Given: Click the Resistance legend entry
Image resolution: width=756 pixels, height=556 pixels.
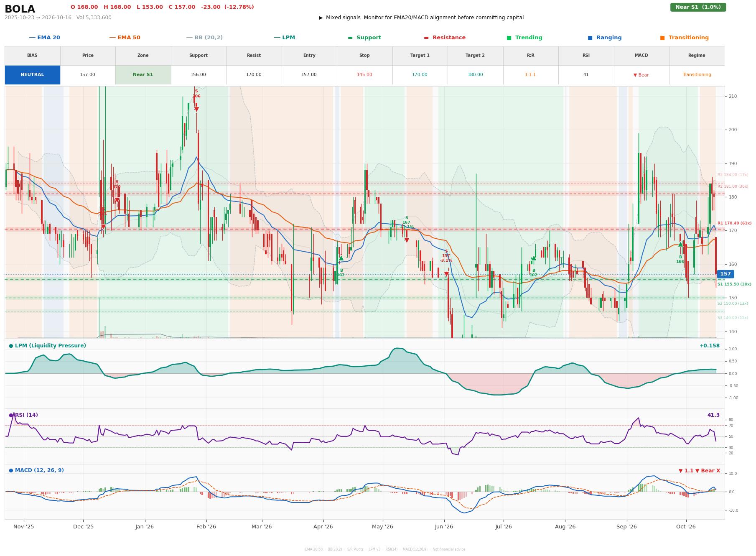Looking at the screenshot, I should pos(445,38).
